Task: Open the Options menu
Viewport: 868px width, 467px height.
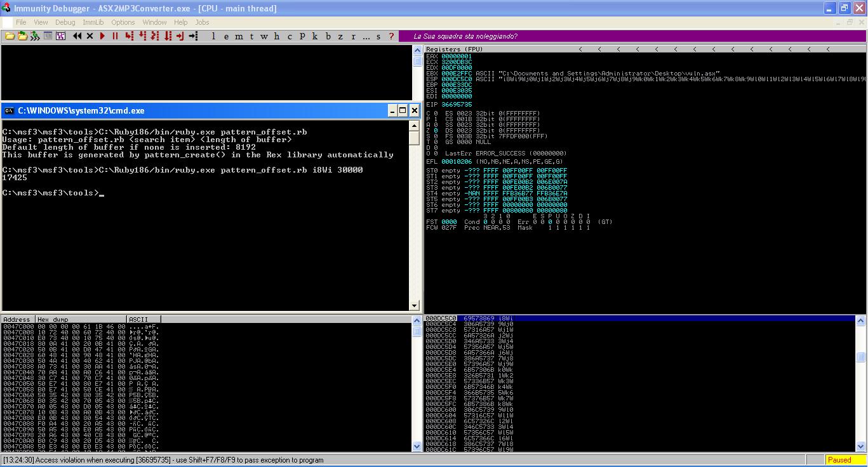Action: click(123, 22)
